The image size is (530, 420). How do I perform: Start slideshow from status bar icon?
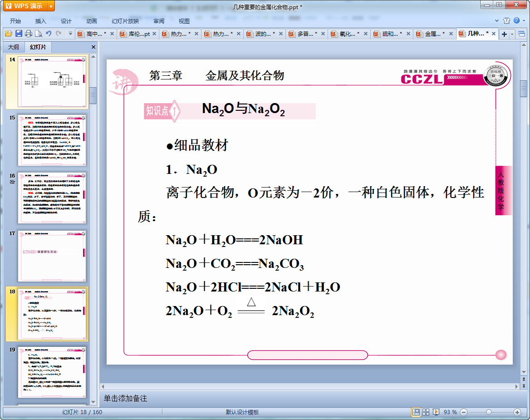point(436,412)
